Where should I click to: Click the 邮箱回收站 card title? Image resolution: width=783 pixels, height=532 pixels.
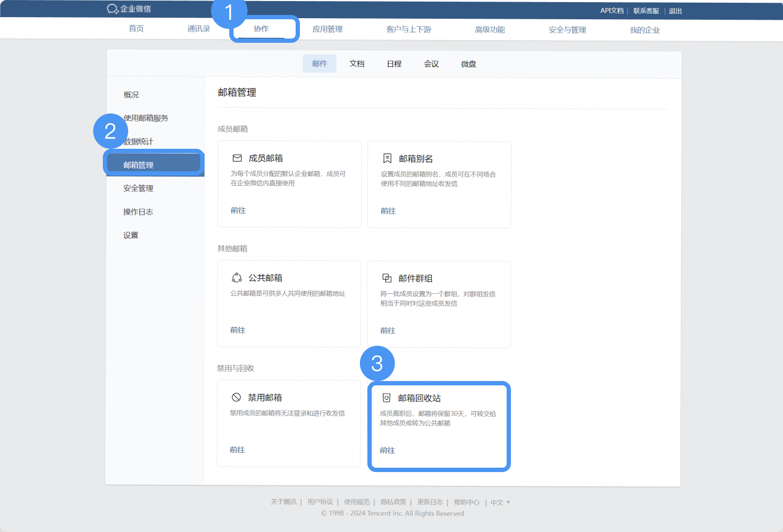point(419,398)
